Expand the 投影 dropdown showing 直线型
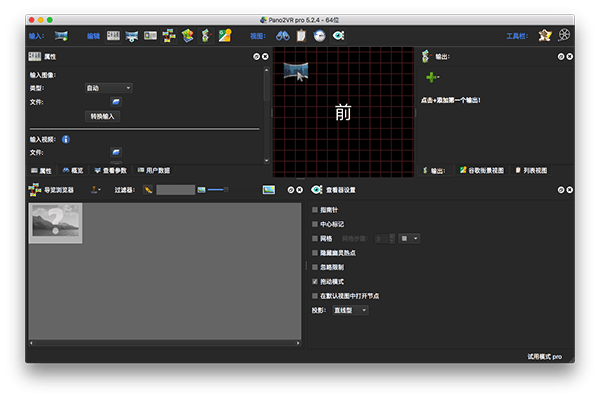 (350, 311)
